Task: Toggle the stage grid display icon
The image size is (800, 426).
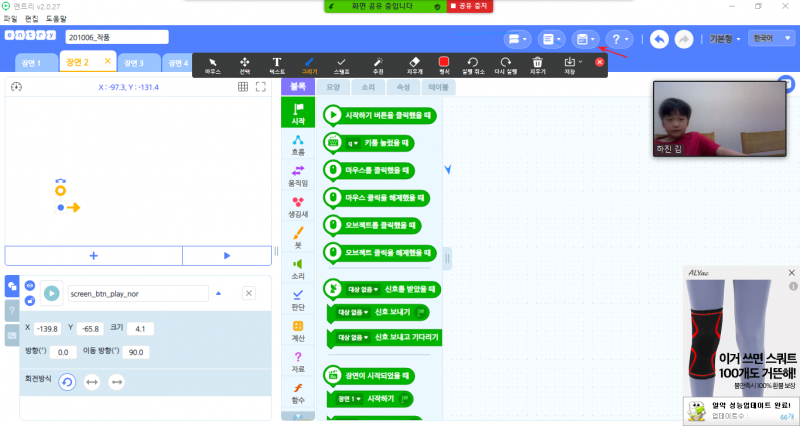Action: pos(242,87)
